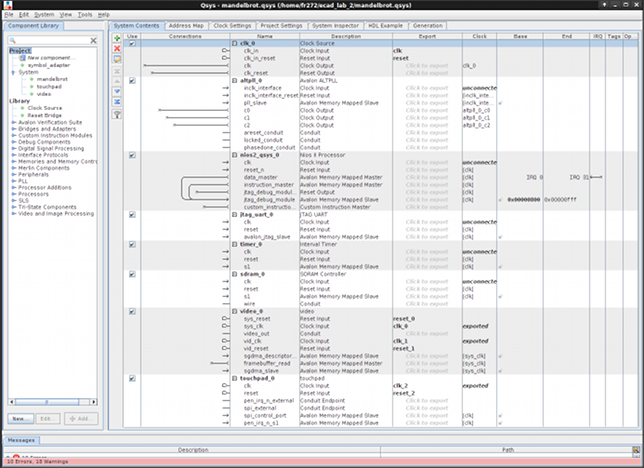
Task: Click the edit parameters icon in left toolbar
Action: 116,60
